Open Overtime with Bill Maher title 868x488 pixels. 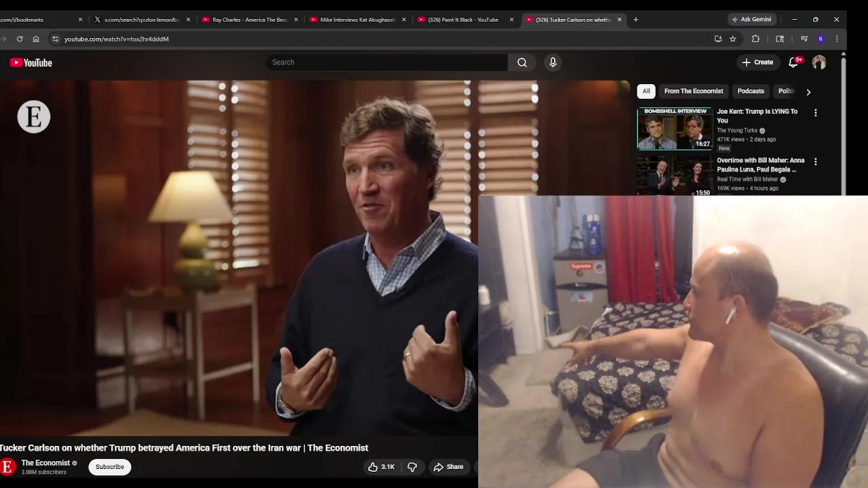tap(761, 165)
